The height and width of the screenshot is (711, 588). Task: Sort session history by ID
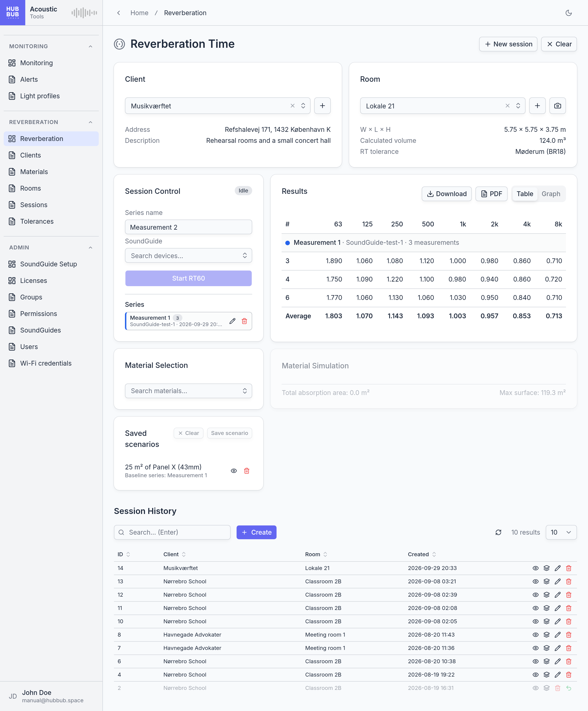pyautogui.click(x=124, y=554)
